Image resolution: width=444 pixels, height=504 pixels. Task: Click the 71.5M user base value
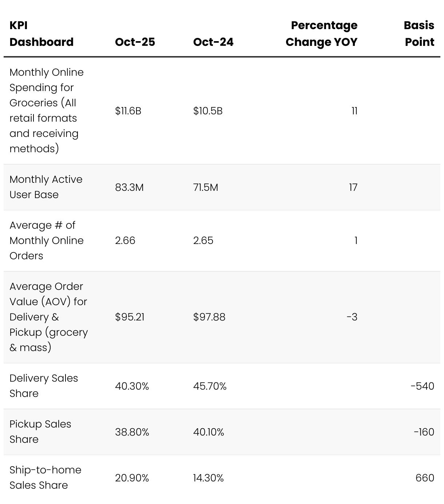tap(206, 187)
